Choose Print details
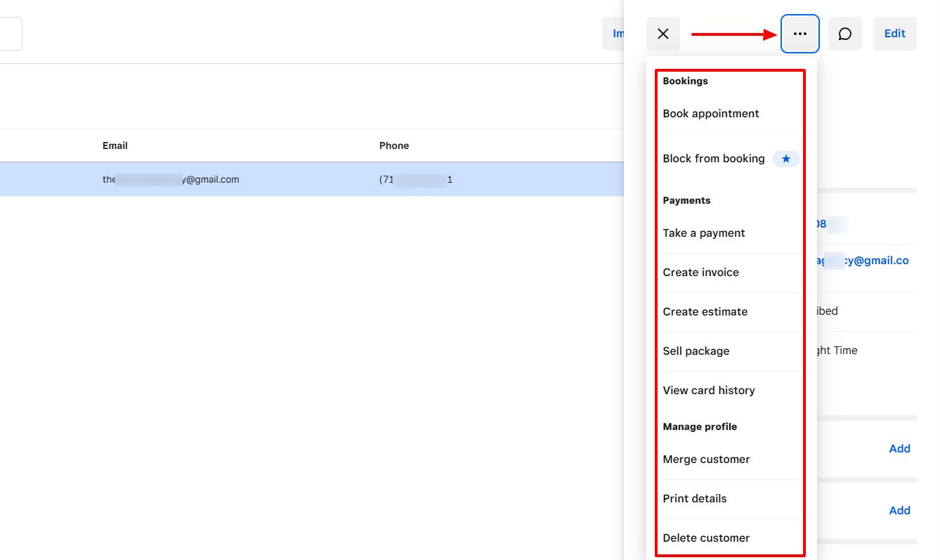This screenshot has height=560, width=940. pyautogui.click(x=694, y=498)
